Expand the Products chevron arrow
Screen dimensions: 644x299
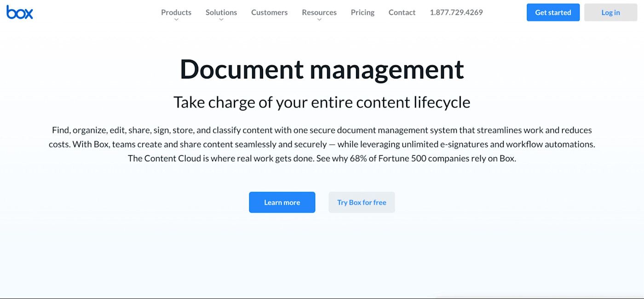176,20
